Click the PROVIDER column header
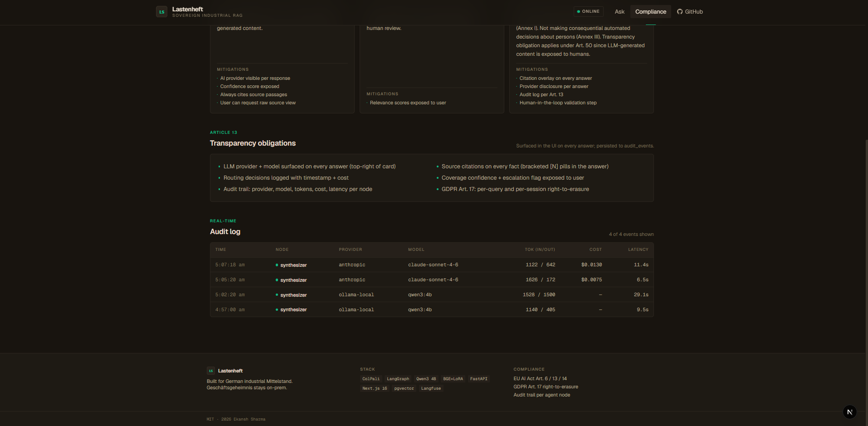Viewport: 868px width, 426px height. (351, 250)
